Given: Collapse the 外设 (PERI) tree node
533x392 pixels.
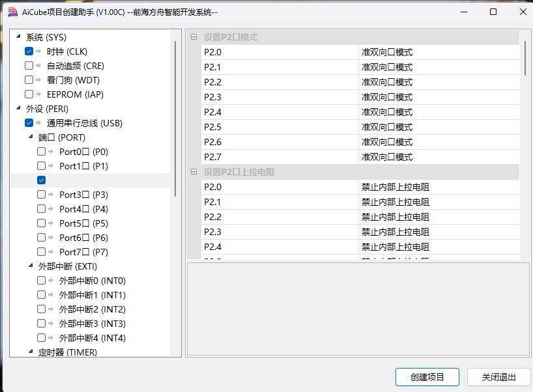Looking at the screenshot, I should (19, 108).
